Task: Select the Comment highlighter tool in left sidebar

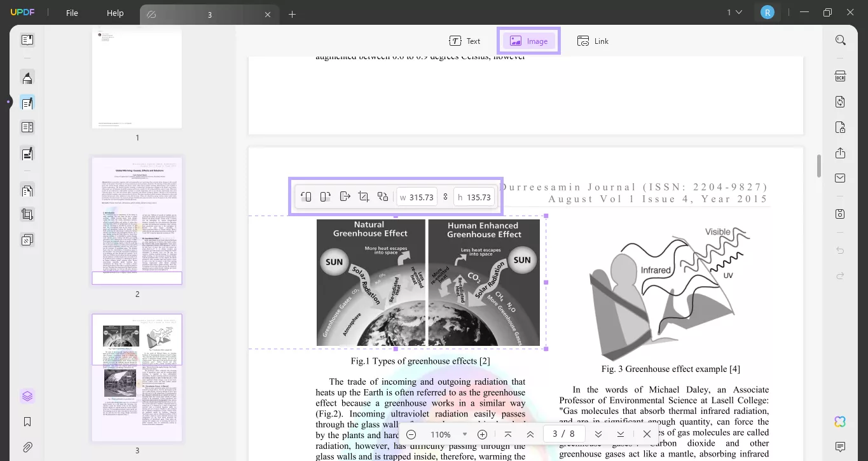Action: pyautogui.click(x=27, y=78)
